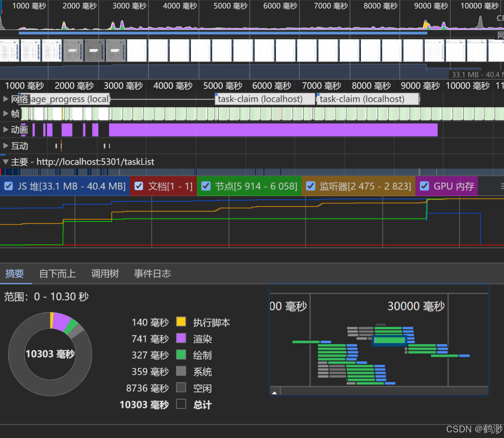Click the 执行脚本 legend label
The image size is (504, 438).
(x=212, y=322)
